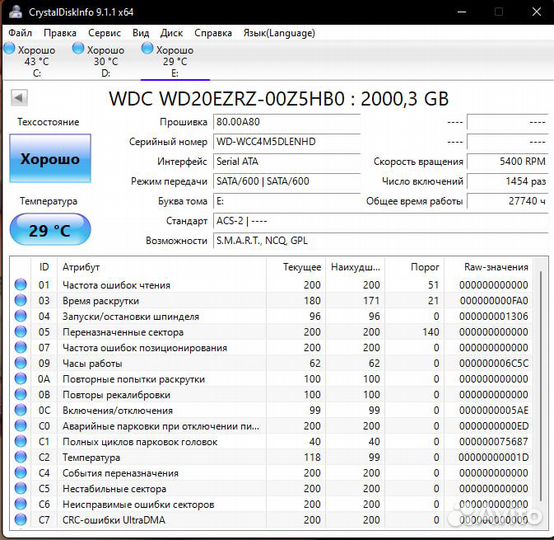The image size is (554, 540).
Task: Click the disk C: tab label
Action: [x=37, y=73]
